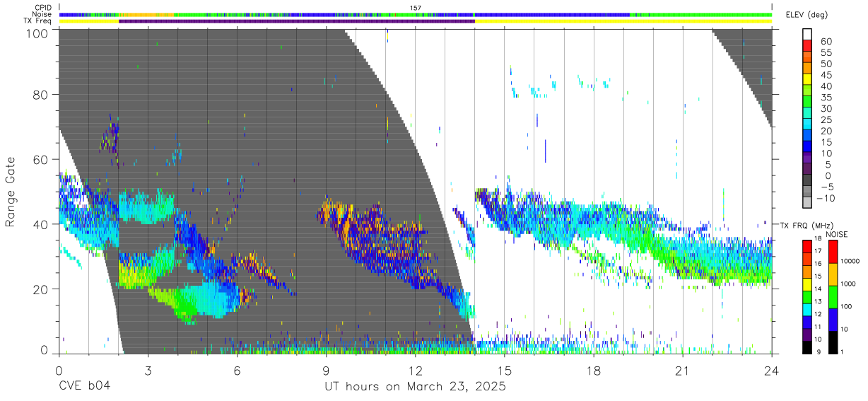
Task: Click the Range Gate axis title
Action: pos(11,191)
